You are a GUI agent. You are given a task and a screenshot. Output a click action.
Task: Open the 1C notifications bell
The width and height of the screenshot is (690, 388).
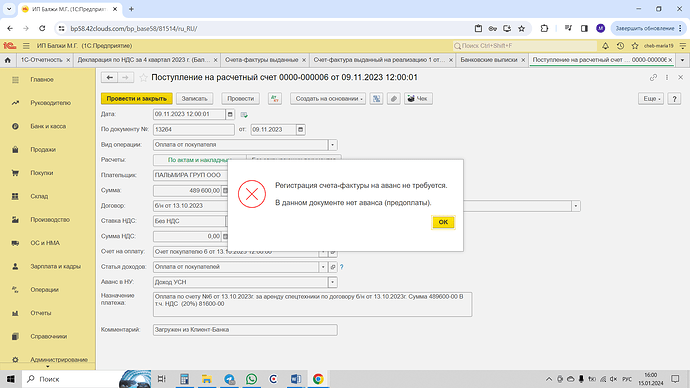606,46
